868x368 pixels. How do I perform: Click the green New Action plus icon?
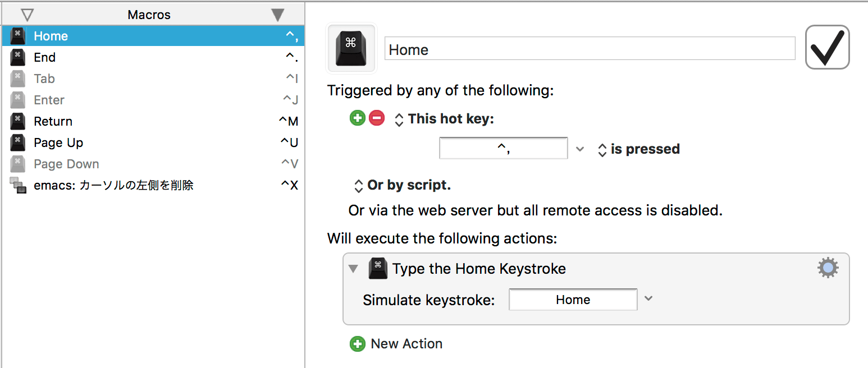coord(357,344)
